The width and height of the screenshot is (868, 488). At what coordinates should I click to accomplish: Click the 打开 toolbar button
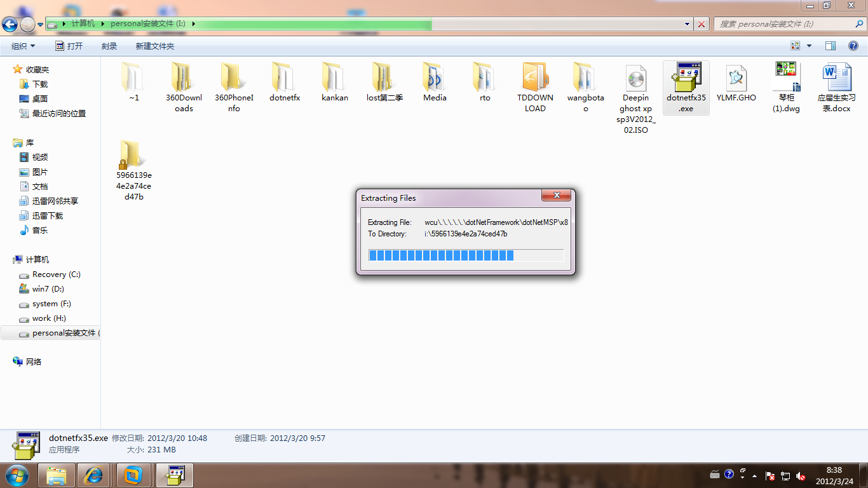pyautogui.click(x=69, y=46)
